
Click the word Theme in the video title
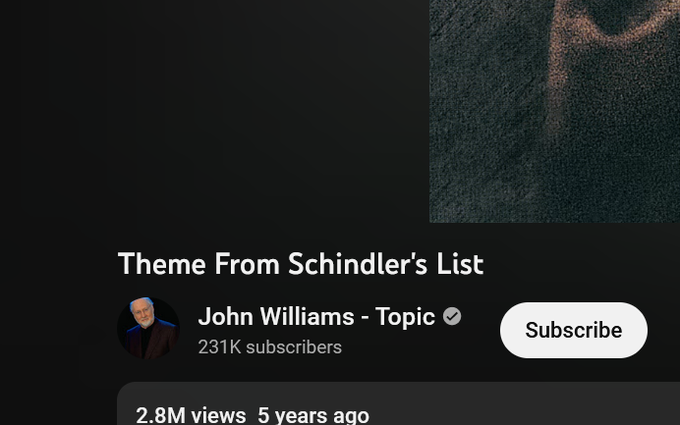point(162,264)
